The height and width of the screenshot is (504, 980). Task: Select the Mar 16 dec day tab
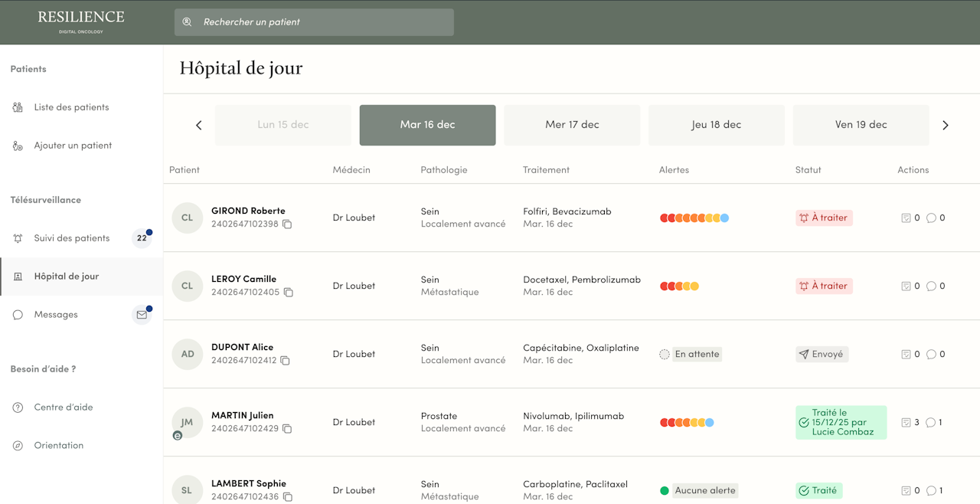pos(428,125)
